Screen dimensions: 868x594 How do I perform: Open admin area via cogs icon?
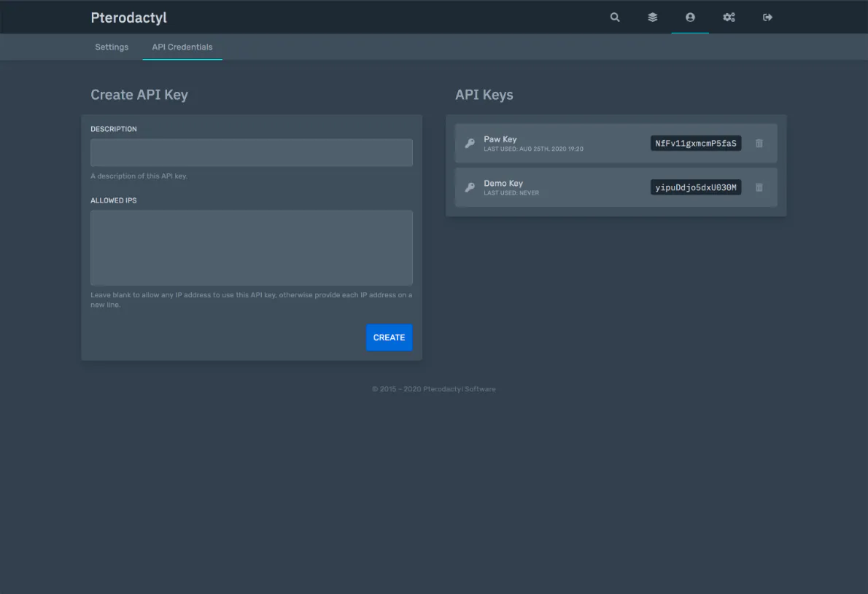click(x=729, y=17)
